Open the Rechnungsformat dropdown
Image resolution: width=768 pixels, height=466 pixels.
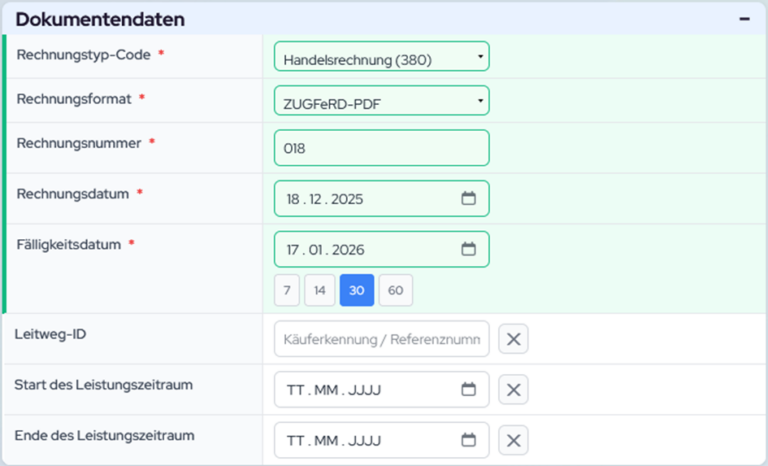point(381,101)
